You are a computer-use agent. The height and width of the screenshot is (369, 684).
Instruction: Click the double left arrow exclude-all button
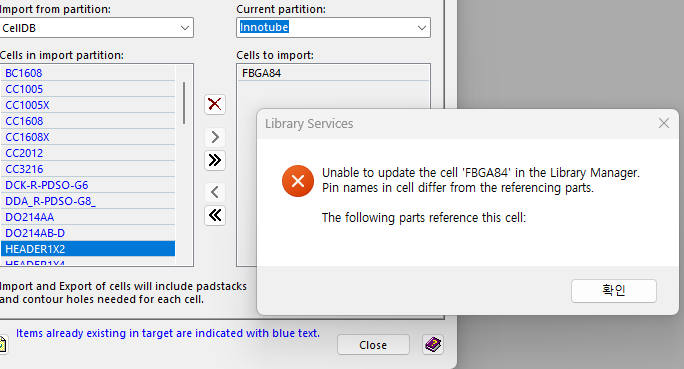click(215, 215)
